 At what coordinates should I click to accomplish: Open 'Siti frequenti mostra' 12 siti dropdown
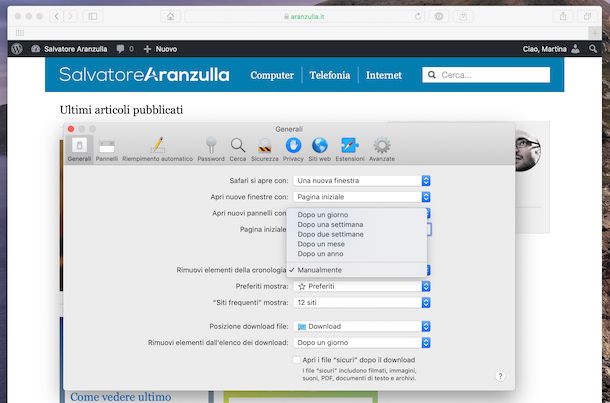(x=362, y=303)
